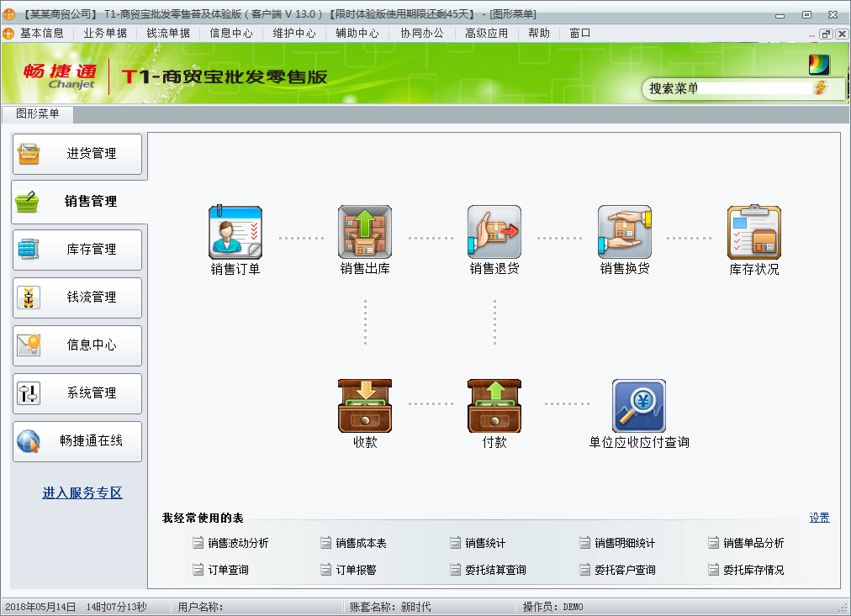This screenshot has width=851, height=616.
Task: Open the 销售订单 sales order icon
Action: pyautogui.click(x=235, y=232)
